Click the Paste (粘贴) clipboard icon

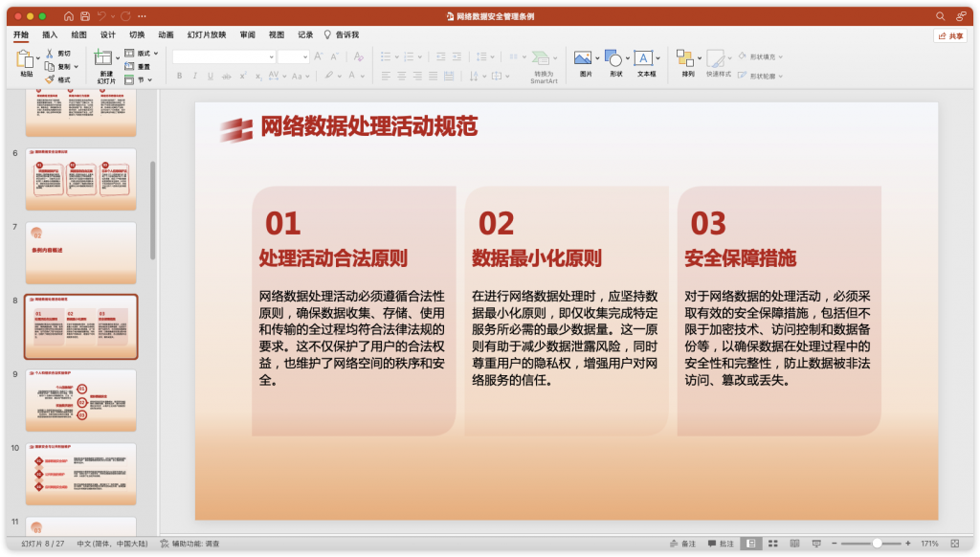pos(26,60)
